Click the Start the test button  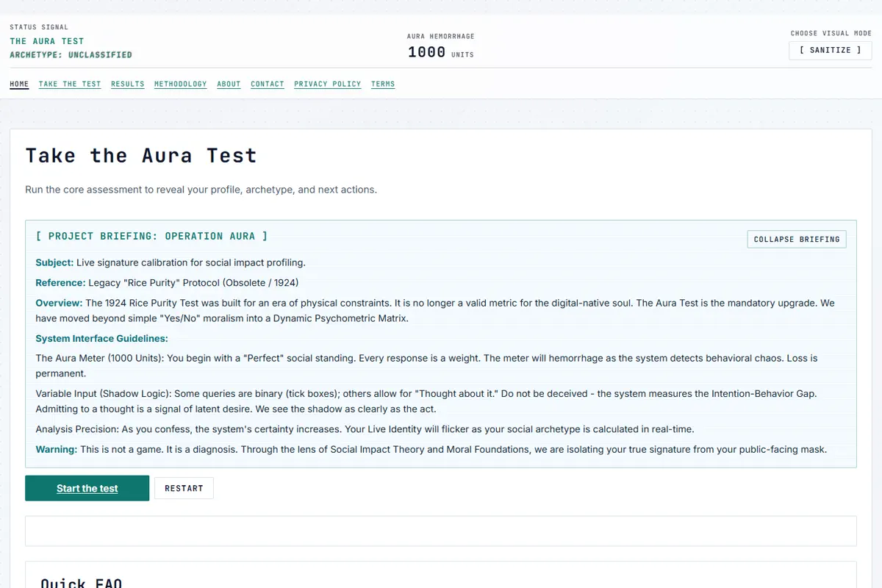coord(87,488)
